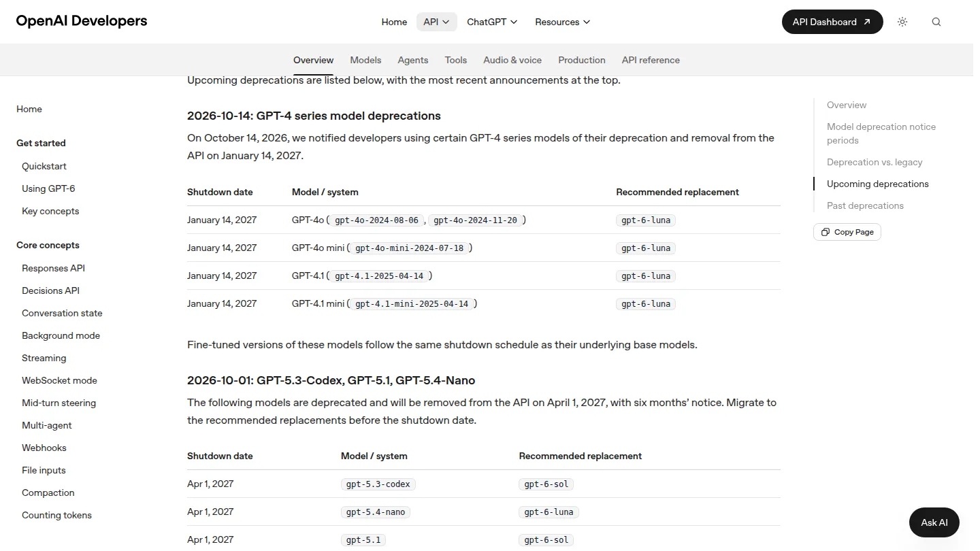Open Streaming in the sidebar

click(x=44, y=358)
